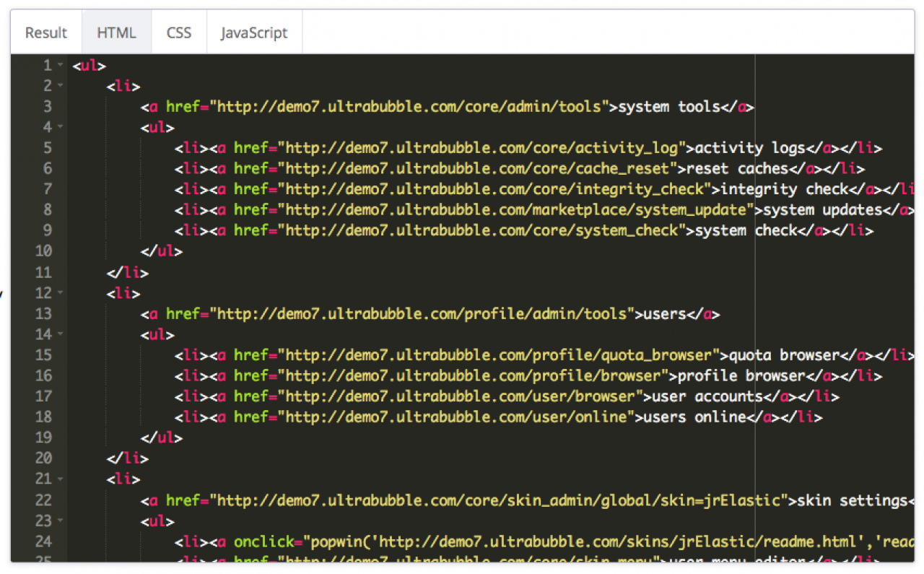Collapse the nested ul at line 4
The image size is (924, 574).
click(x=61, y=128)
